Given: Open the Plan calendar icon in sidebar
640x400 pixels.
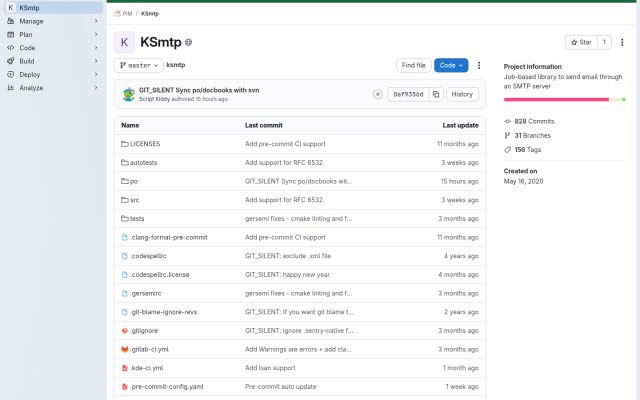Looking at the screenshot, I should [x=11, y=35].
